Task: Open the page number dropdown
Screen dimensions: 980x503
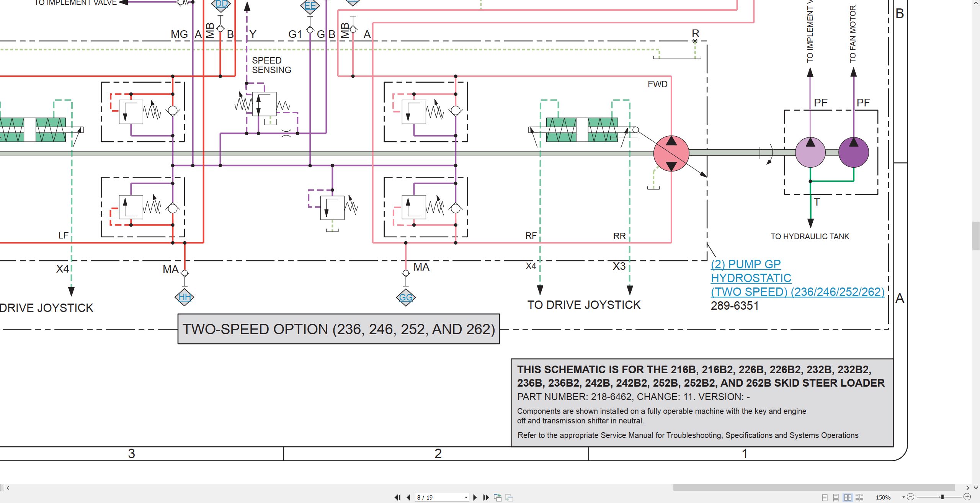Action: point(466,497)
